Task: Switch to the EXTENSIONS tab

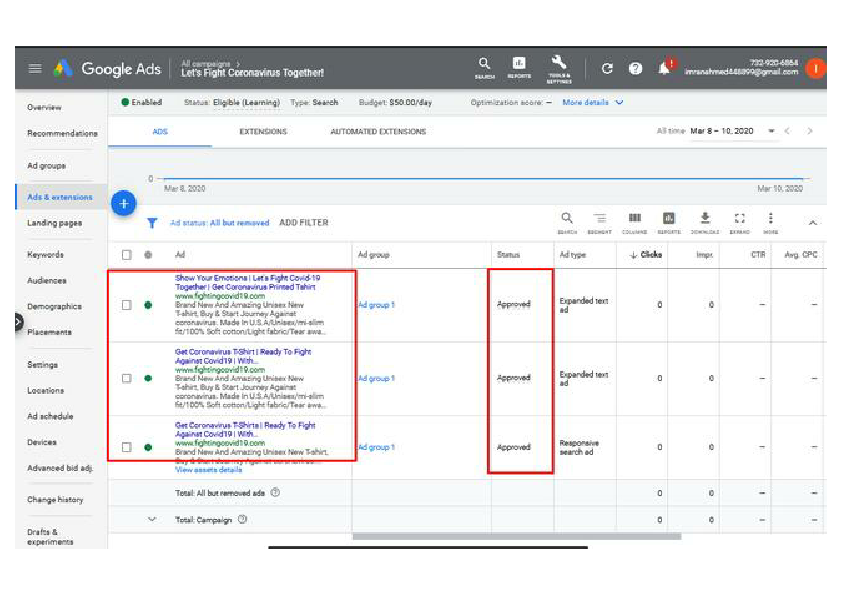Action: (x=263, y=132)
